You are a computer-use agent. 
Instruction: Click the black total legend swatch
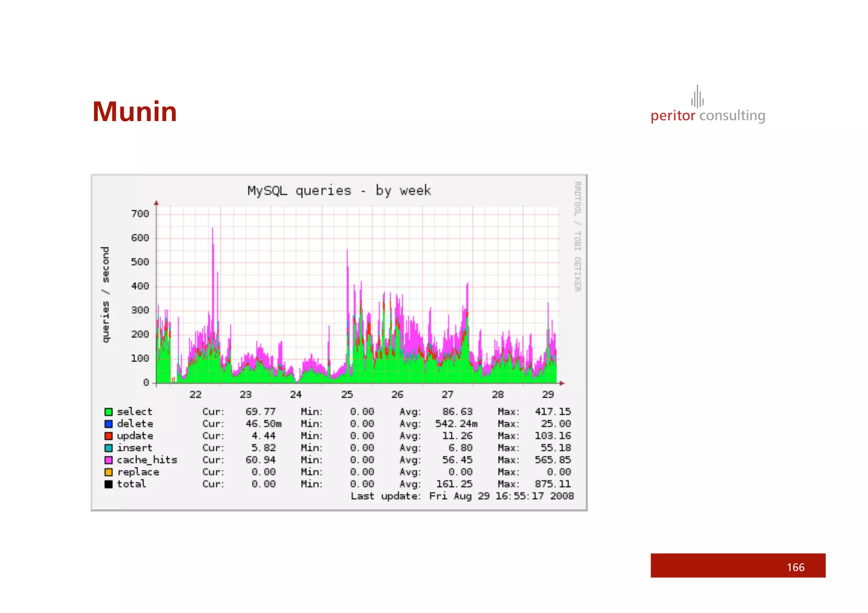pyautogui.click(x=108, y=484)
